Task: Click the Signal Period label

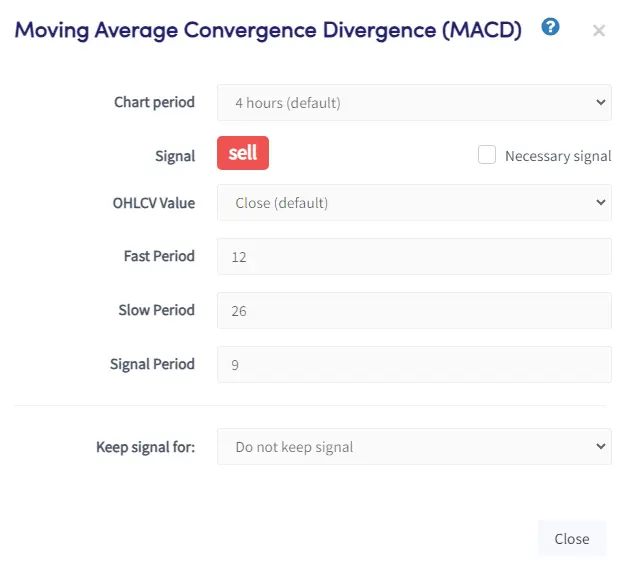Action: coord(152,364)
